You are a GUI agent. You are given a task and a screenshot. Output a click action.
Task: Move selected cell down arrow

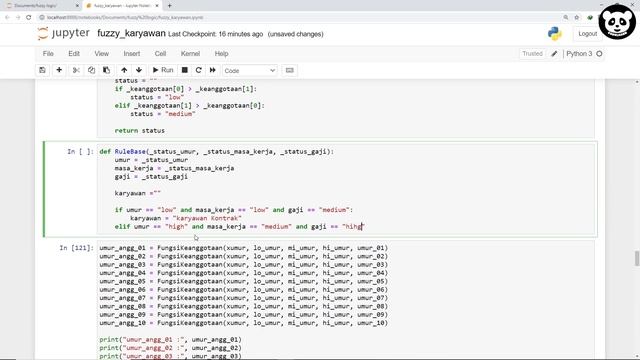pyautogui.click(x=139, y=70)
